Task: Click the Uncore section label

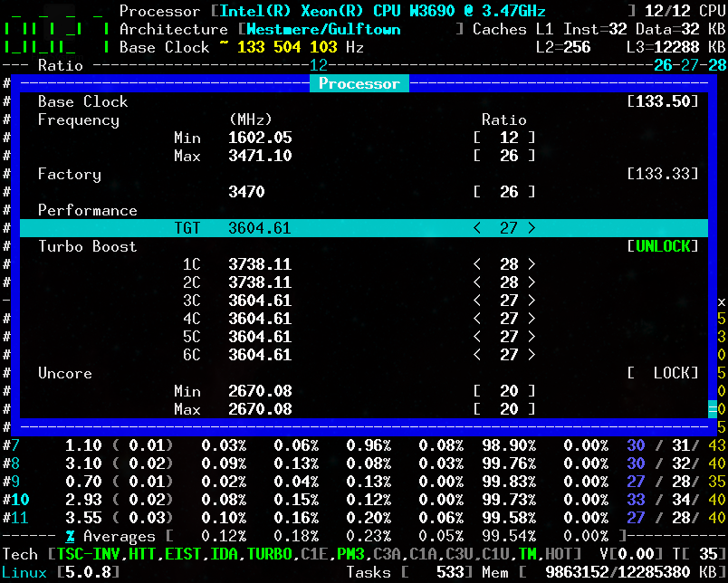Action: click(65, 373)
